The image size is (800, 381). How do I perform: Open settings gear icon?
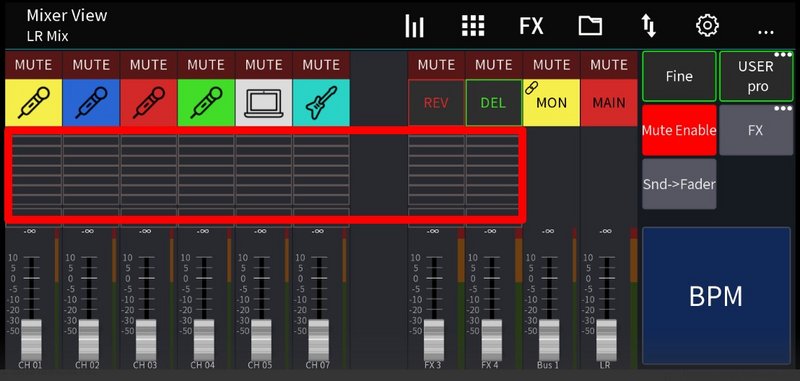tap(707, 26)
